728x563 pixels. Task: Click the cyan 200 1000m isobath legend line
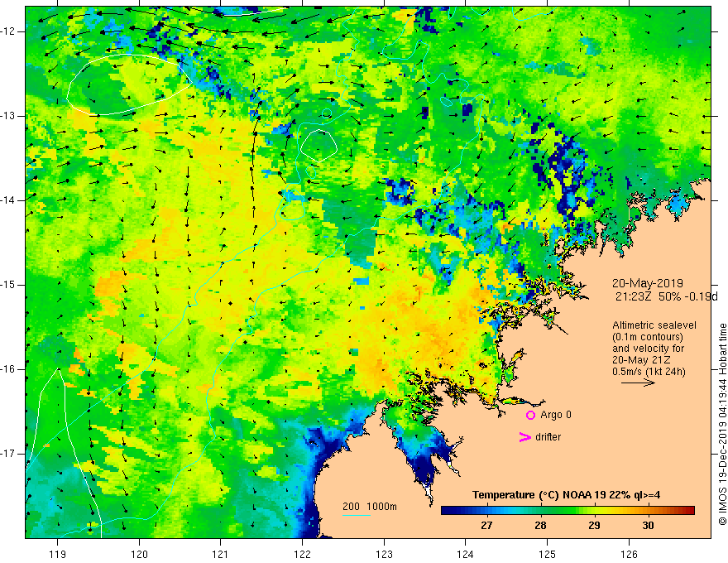(x=357, y=515)
